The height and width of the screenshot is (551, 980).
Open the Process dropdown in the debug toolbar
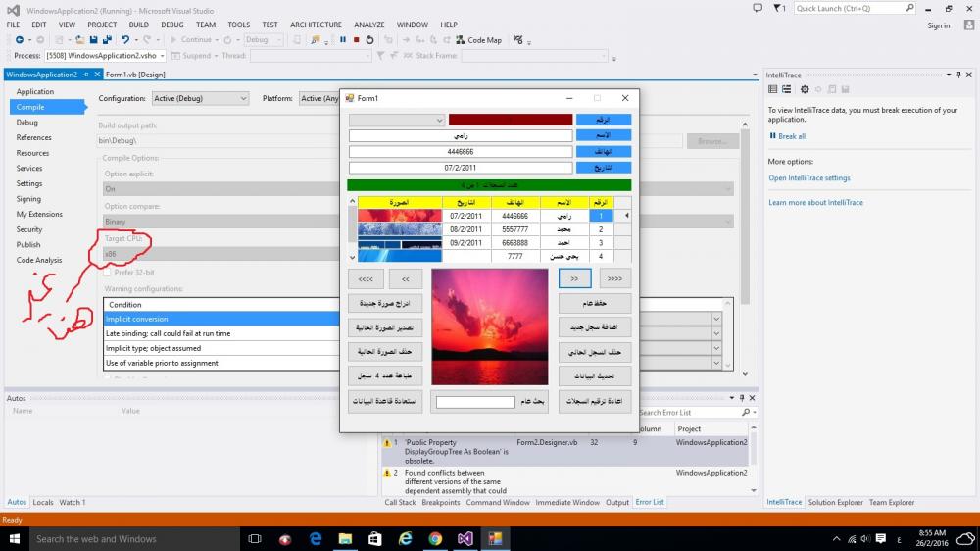pyautogui.click(x=162, y=56)
